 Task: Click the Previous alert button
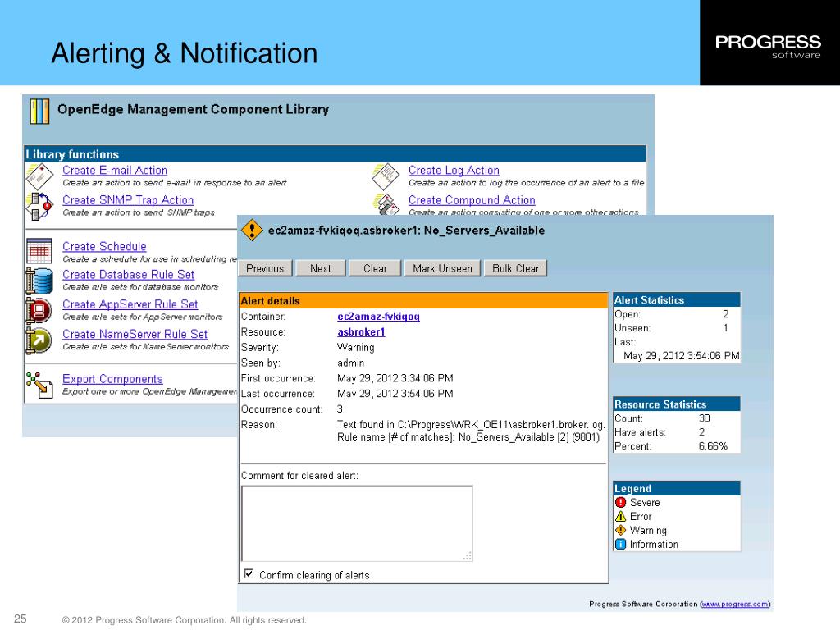(x=265, y=268)
